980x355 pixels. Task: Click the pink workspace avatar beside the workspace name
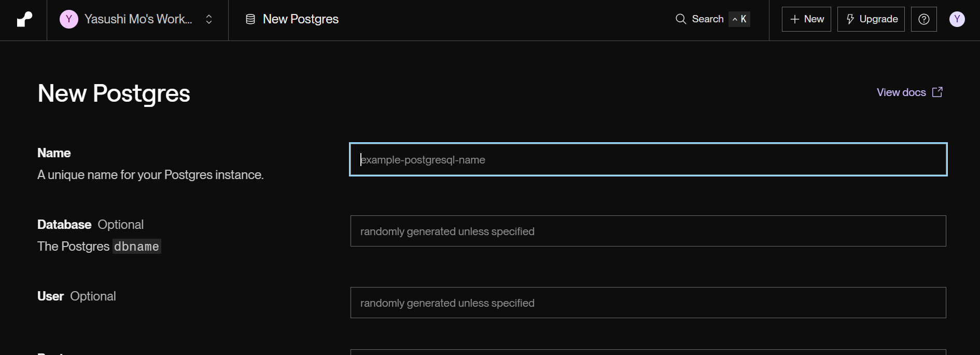click(x=68, y=19)
